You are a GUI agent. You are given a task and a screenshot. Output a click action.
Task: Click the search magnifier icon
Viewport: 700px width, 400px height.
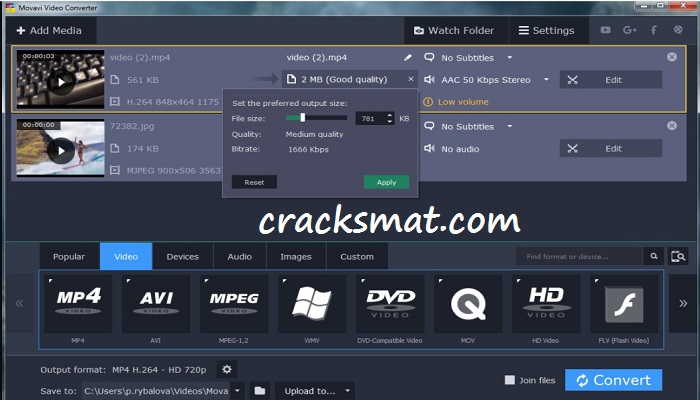click(x=654, y=256)
